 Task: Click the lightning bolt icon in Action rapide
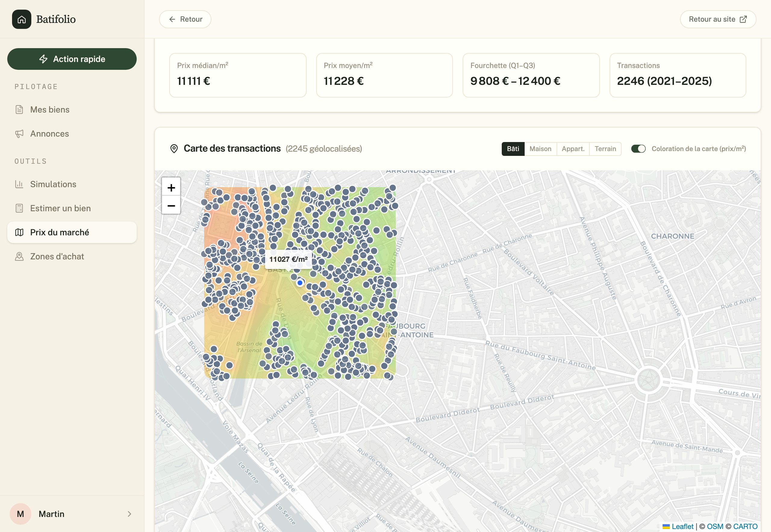pos(43,59)
